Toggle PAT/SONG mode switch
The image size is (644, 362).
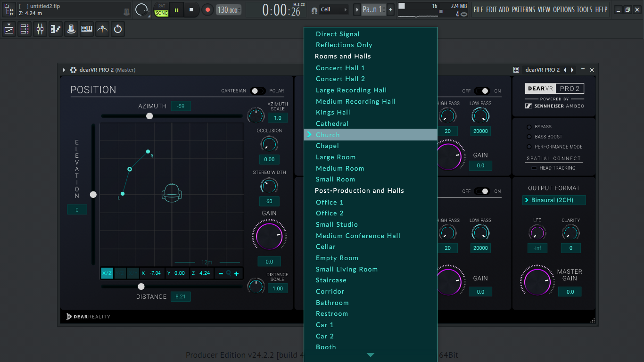(x=162, y=10)
